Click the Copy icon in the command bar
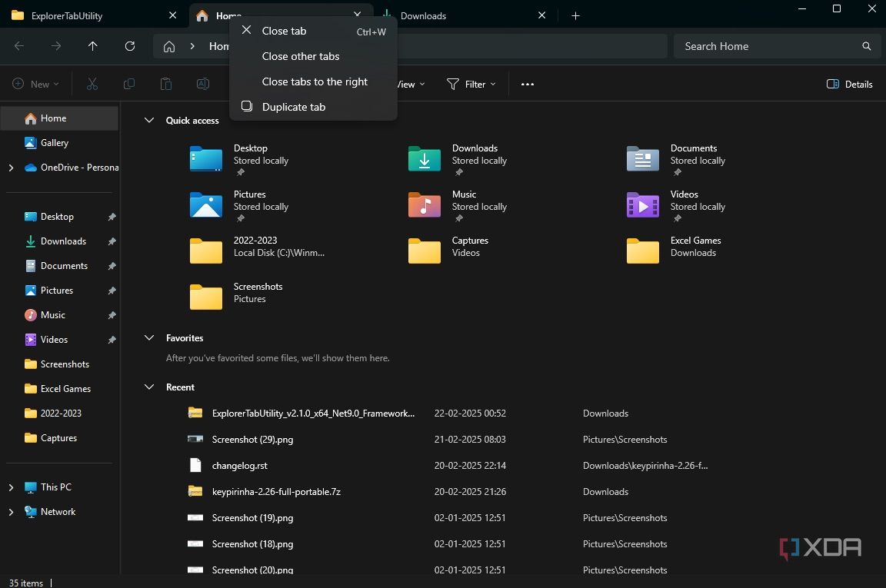886x588 pixels. [128, 84]
